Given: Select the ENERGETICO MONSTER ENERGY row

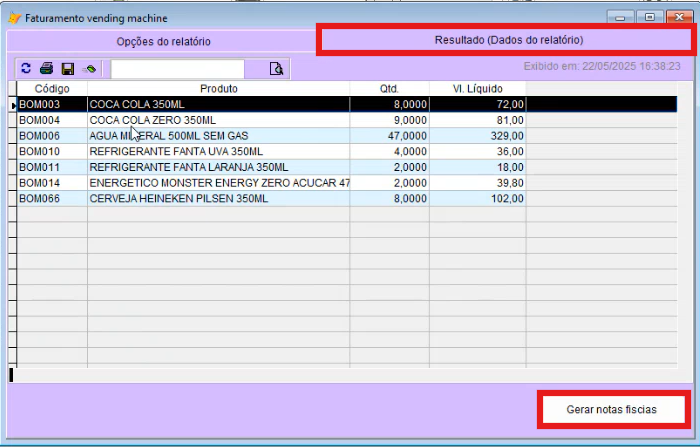Looking at the screenshot, I should tap(217, 183).
